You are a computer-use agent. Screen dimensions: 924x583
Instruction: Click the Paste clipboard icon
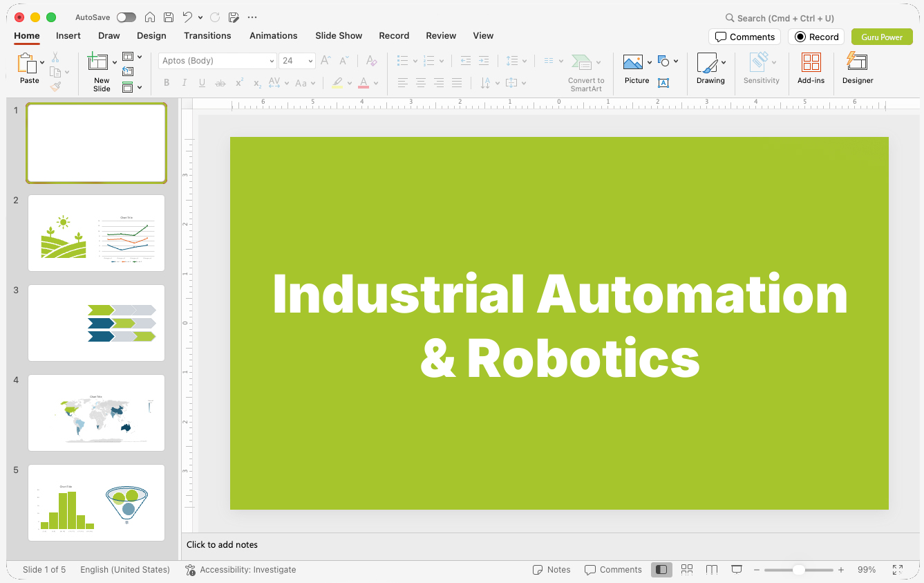pyautogui.click(x=27, y=64)
